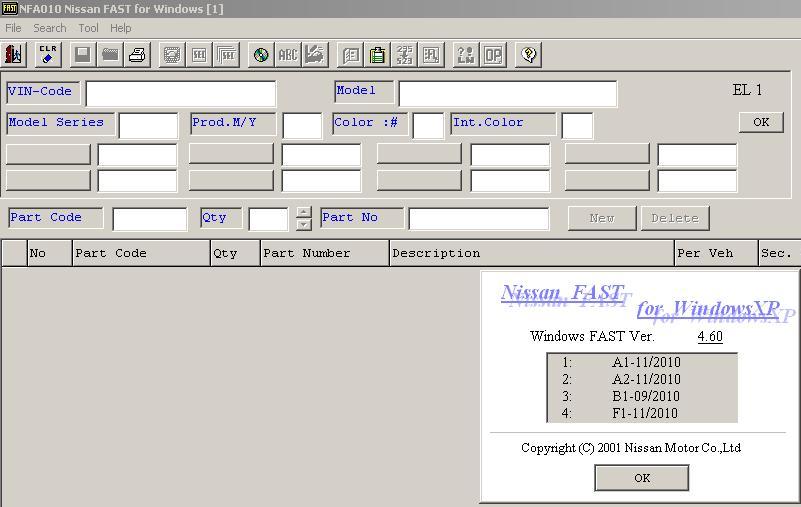Click the Delete button
801x507 pixels.
click(x=675, y=218)
